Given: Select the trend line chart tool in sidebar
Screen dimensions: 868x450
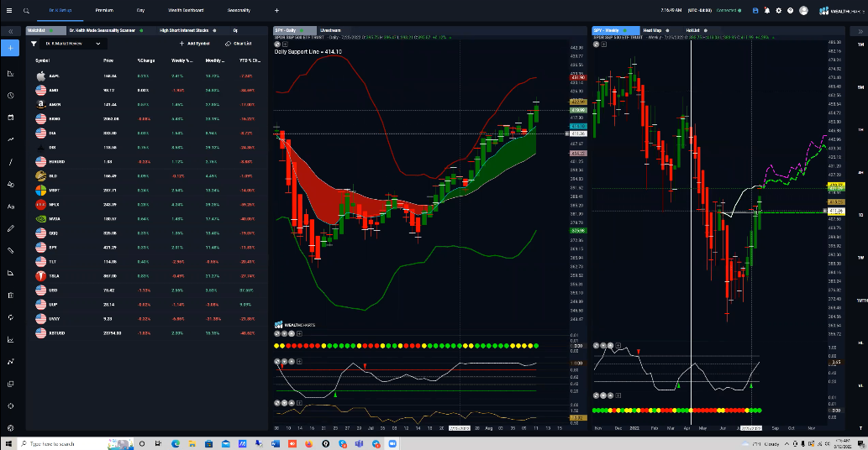Looking at the screenshot, I should tap(11, 140).
